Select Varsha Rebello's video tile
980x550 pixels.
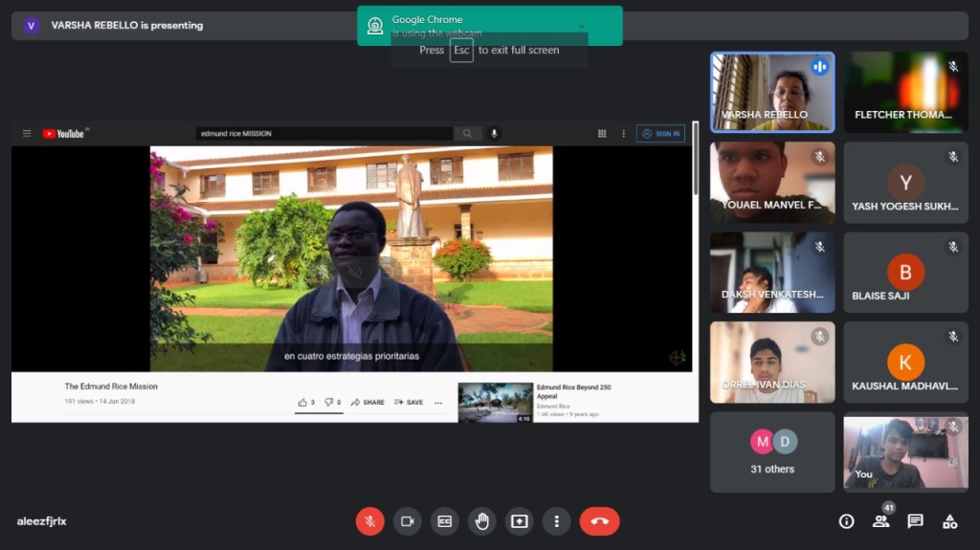pos(772,92)
